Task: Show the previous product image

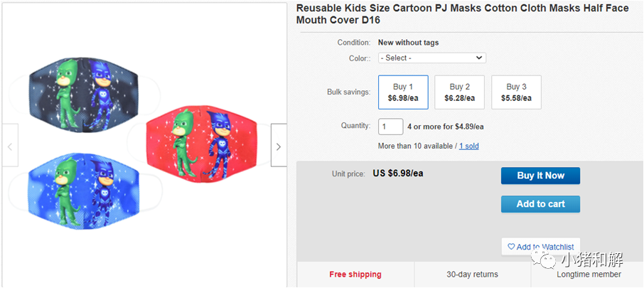Action: coord(10,146)
